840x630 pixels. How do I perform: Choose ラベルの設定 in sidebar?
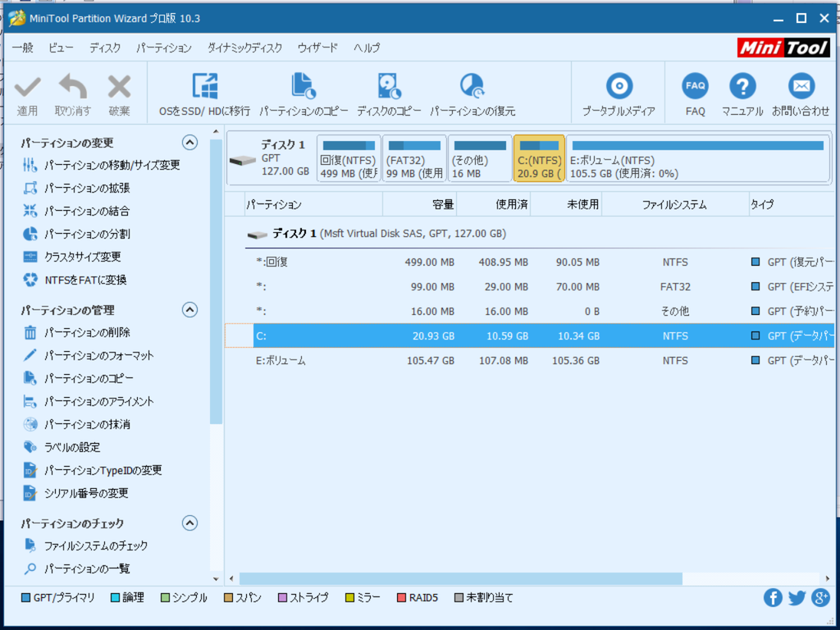pos(61,447)
